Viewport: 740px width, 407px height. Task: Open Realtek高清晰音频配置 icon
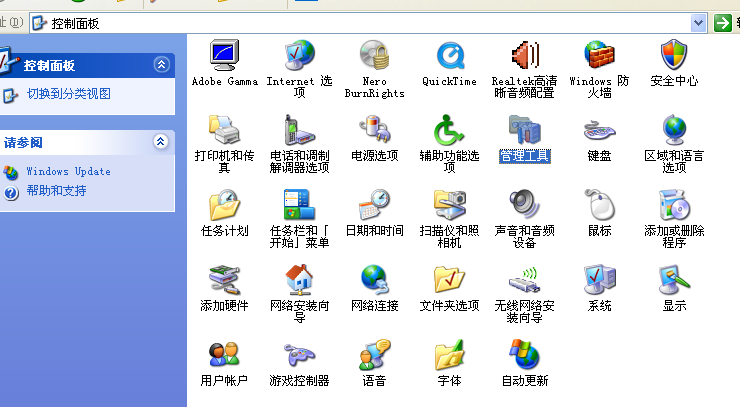click(524, 56)
